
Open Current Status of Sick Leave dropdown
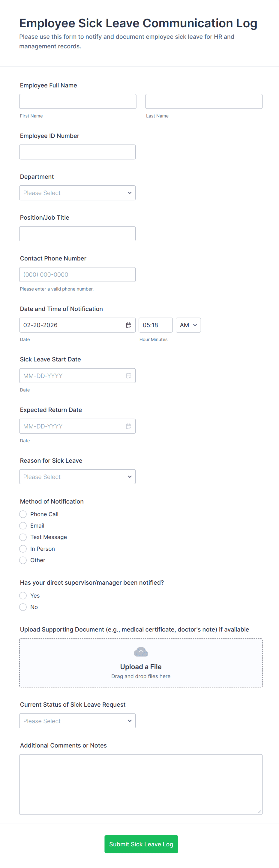[77, 721]
